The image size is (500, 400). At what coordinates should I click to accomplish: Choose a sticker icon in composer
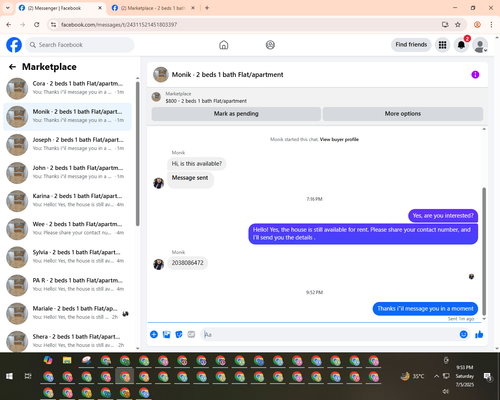[x=179, y=334]
